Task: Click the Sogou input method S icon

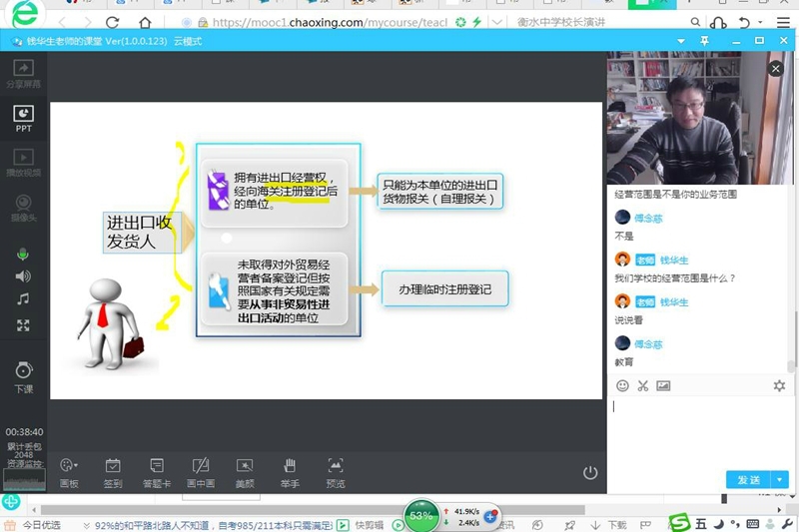Action: pyautogui.click(x=679, y=523)
